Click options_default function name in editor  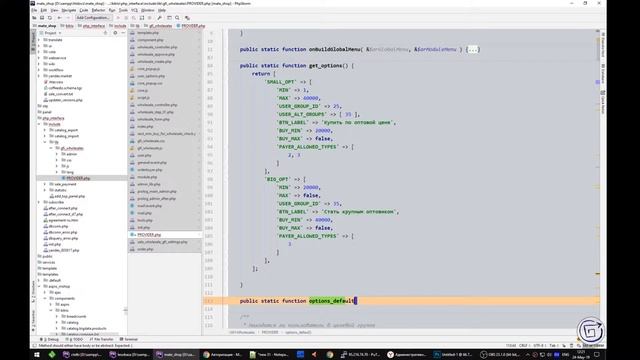point(331,301)
